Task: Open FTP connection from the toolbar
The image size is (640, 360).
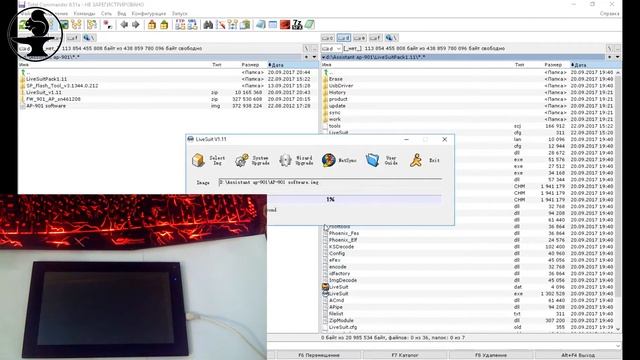Action: tap(180, 24)
